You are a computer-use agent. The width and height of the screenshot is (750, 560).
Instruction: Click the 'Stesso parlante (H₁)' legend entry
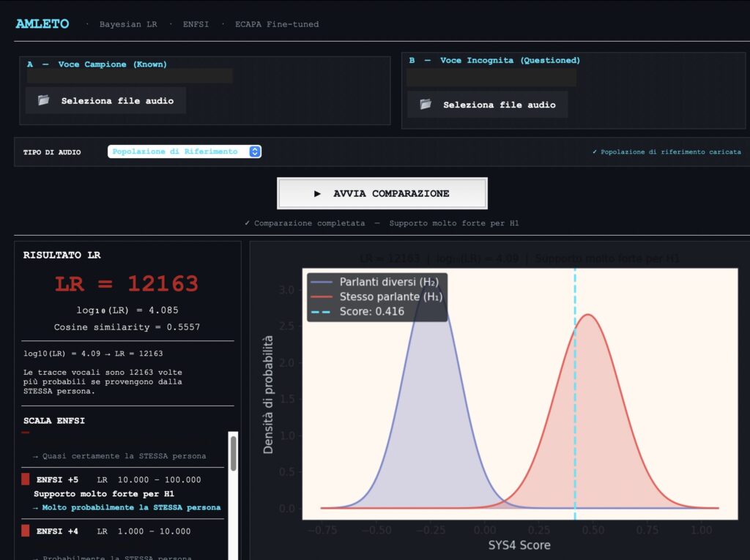[x=376, y=296]
